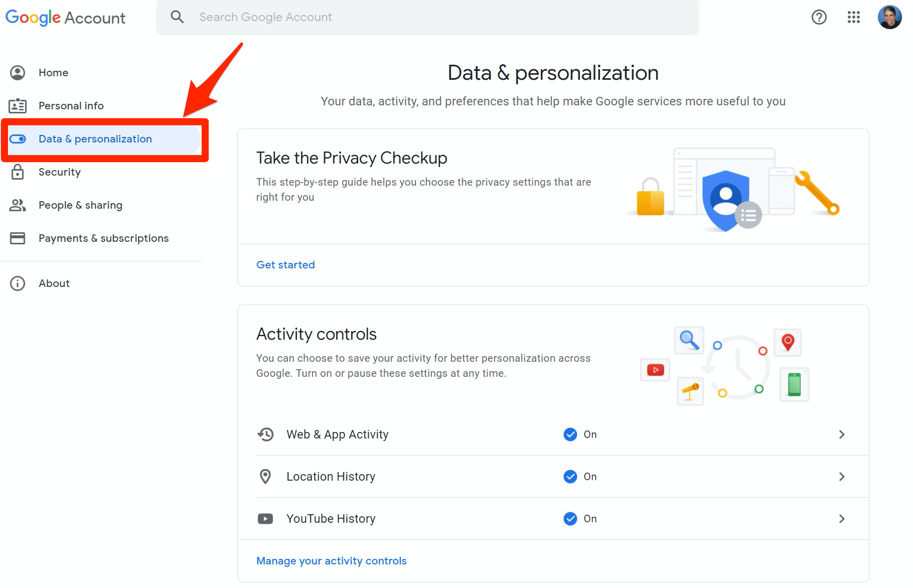913x588 pixels.
Task: Click the About info circle icon
Action: click(x=18, y=283)
